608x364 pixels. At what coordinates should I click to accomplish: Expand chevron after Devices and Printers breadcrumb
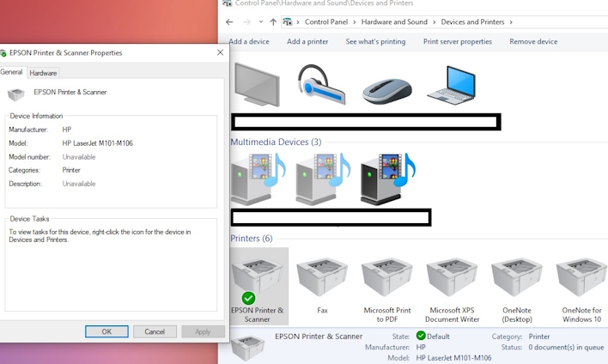[511, 22]
